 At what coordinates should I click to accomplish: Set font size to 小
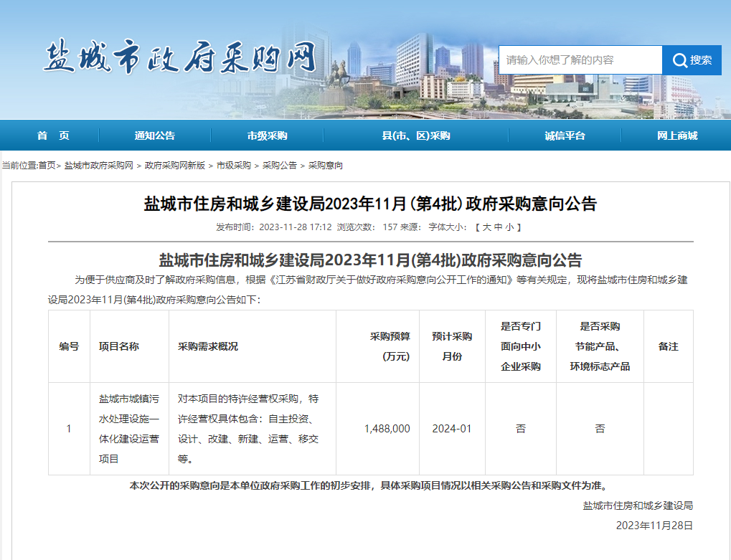pos(509,227)
